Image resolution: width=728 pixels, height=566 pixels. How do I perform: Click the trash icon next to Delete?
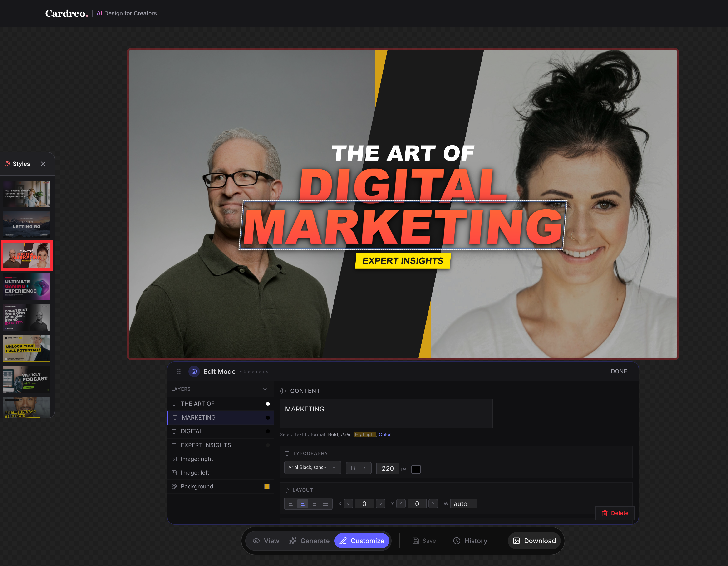coord(605,513)
